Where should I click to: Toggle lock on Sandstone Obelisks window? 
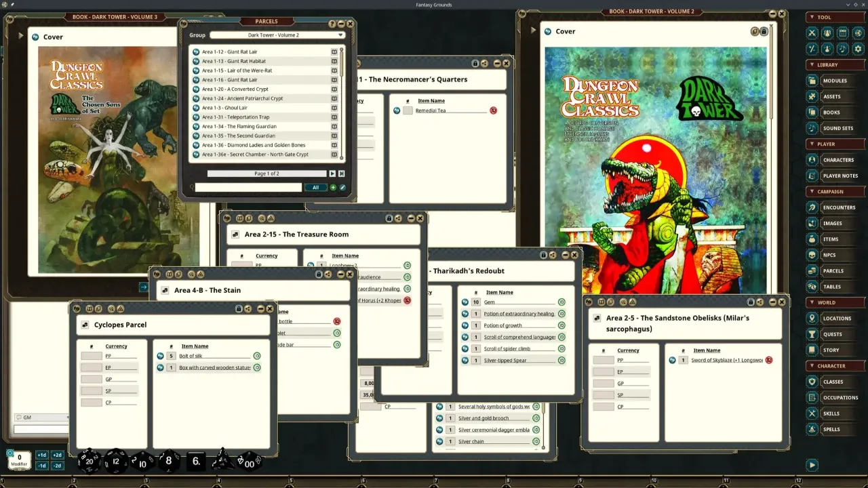pos(751,302)
